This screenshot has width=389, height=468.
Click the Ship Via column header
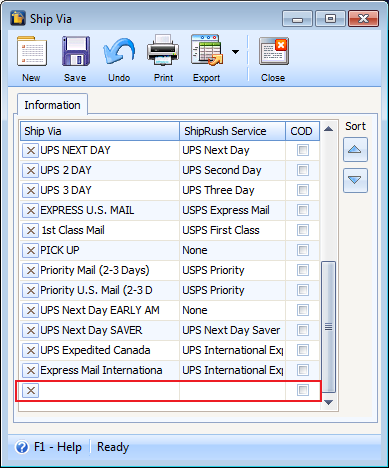[100, 131]
